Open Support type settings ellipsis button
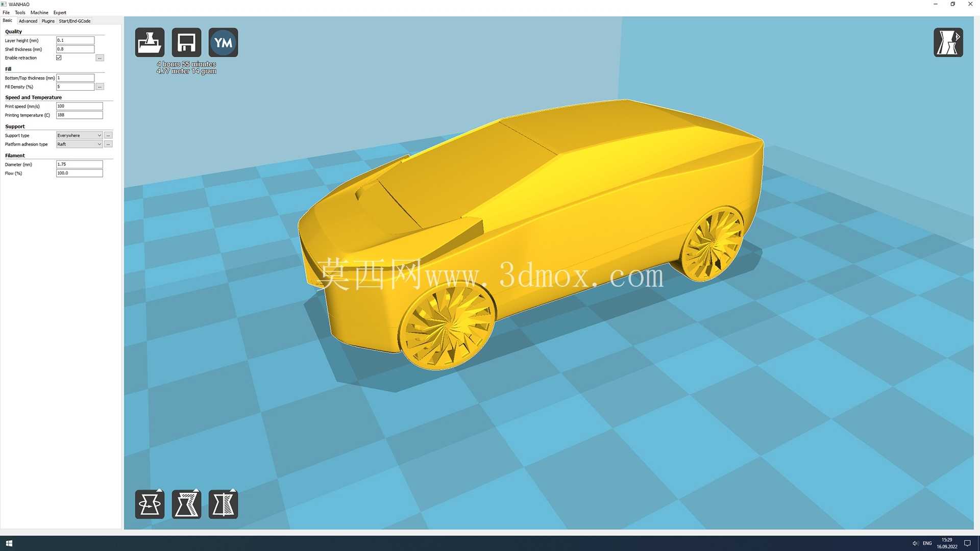 point(108,136)
